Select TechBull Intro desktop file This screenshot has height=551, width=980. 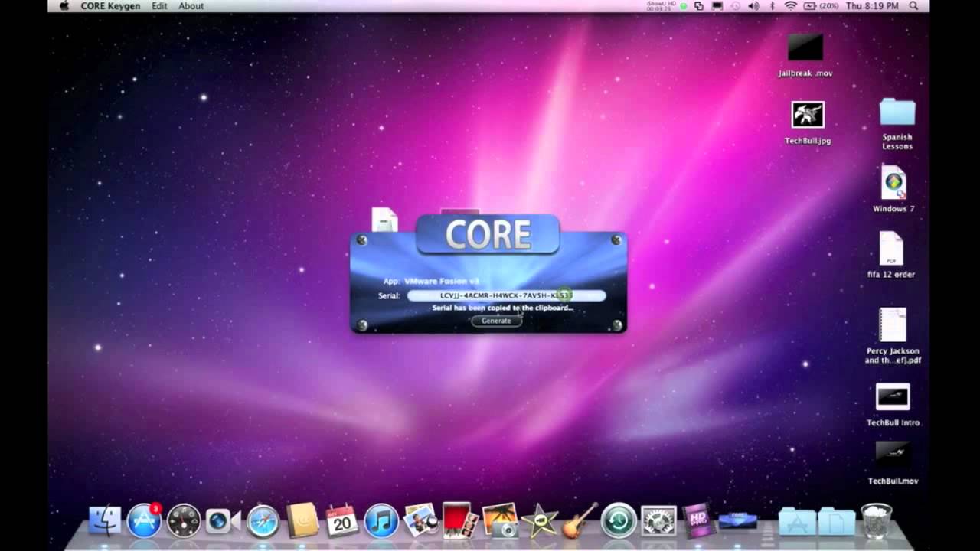click(x=893, y=405)
